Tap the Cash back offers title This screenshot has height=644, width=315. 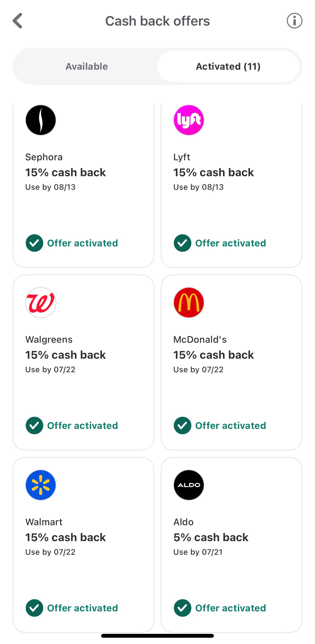157,21
